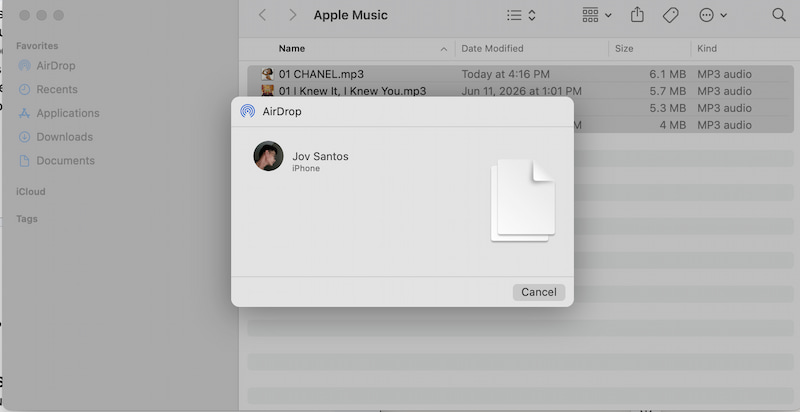The image size is (800, 412).
Task: Open Downloads in the sidebar
Action: click(x=64, y=137)
